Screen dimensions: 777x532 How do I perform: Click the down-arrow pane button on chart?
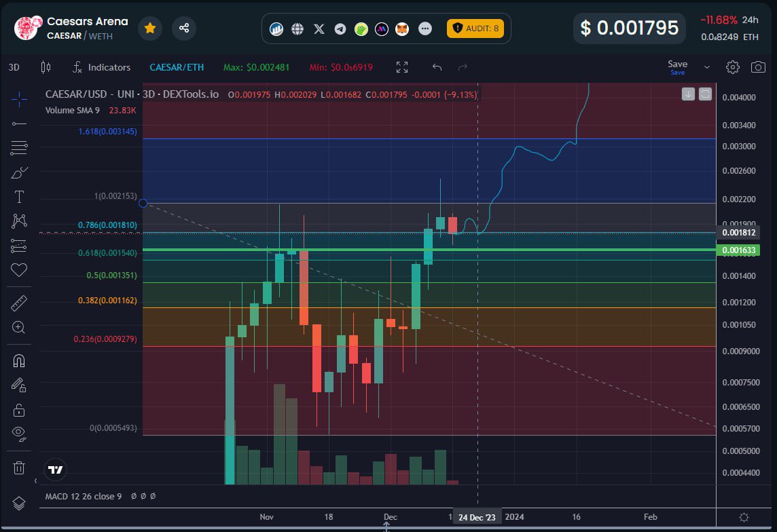[x=688, y=94]
